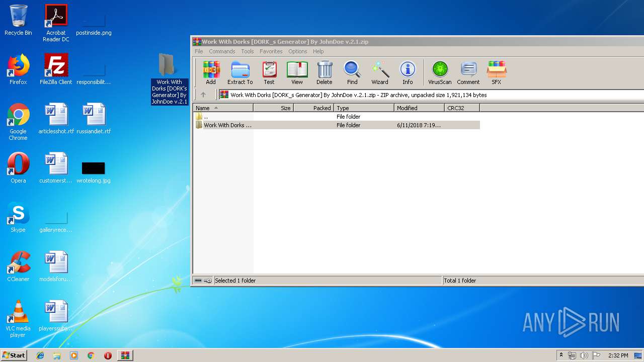644x362 pixels.
Task: Click the Action Center flag tray icon
Action: point(596,355)
